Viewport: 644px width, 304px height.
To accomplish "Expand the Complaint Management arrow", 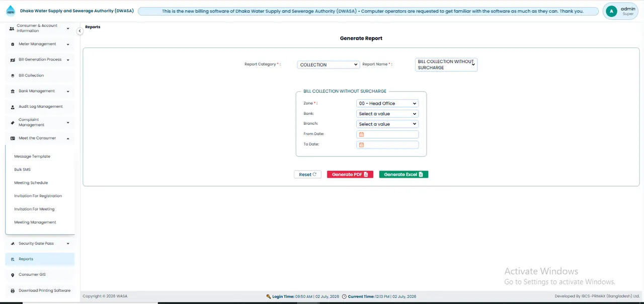I will 68,123.
